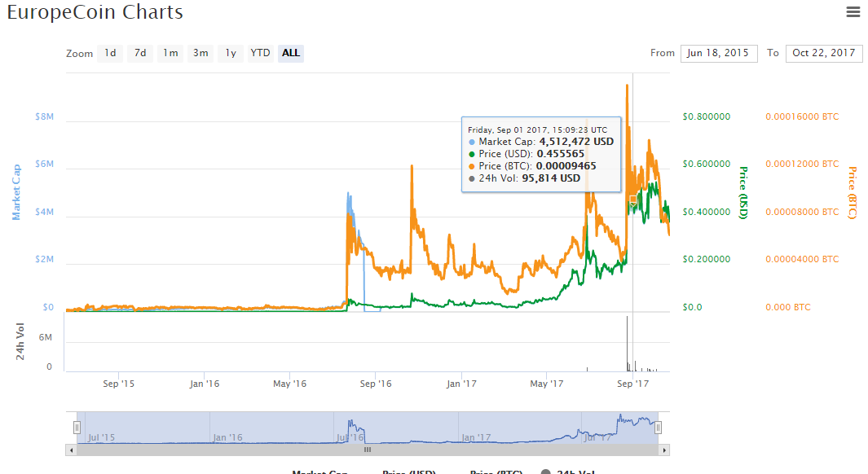Viewport: 868px width, 474px height.
Task: Click the 24h Vol axis title
Action: [20, 341]
